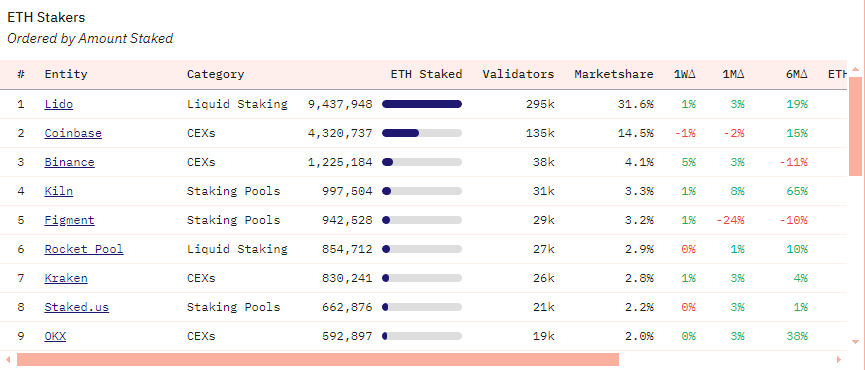Viewport: 865px width, 370px height.
Task: Follow the Kraken link
Action: (66, 278)
